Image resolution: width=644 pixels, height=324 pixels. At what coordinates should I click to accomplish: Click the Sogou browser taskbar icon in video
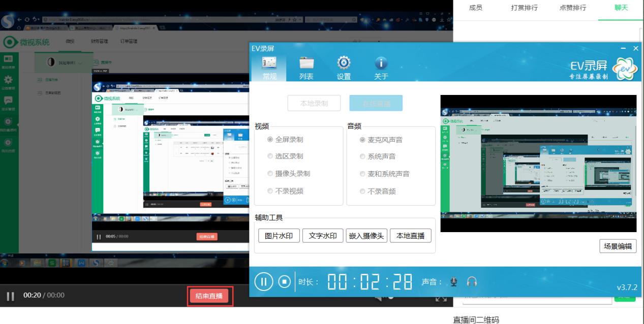point(96,263)
